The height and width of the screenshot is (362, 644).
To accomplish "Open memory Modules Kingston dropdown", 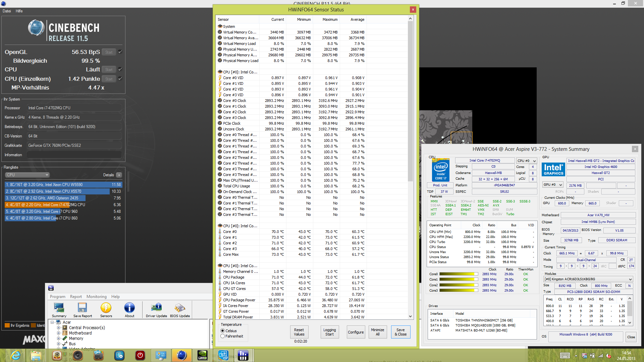I will tap(588, 279).
